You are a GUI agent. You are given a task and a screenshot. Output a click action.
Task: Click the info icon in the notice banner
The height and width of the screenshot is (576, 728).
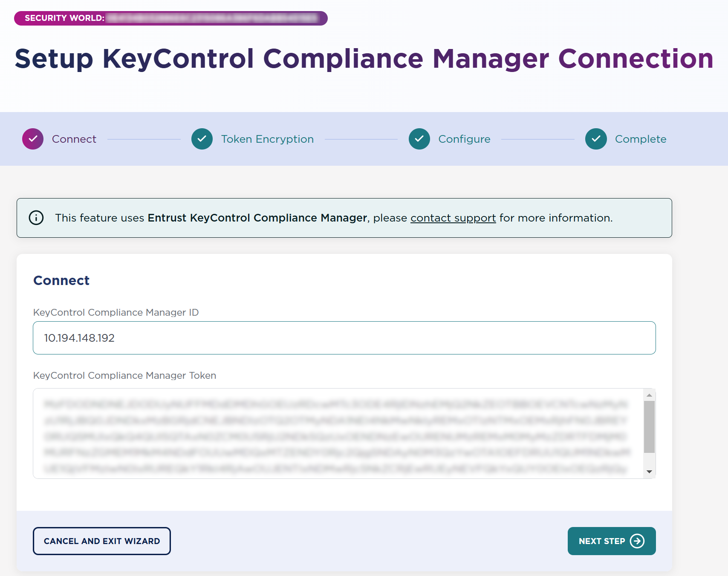pos(36,218)
